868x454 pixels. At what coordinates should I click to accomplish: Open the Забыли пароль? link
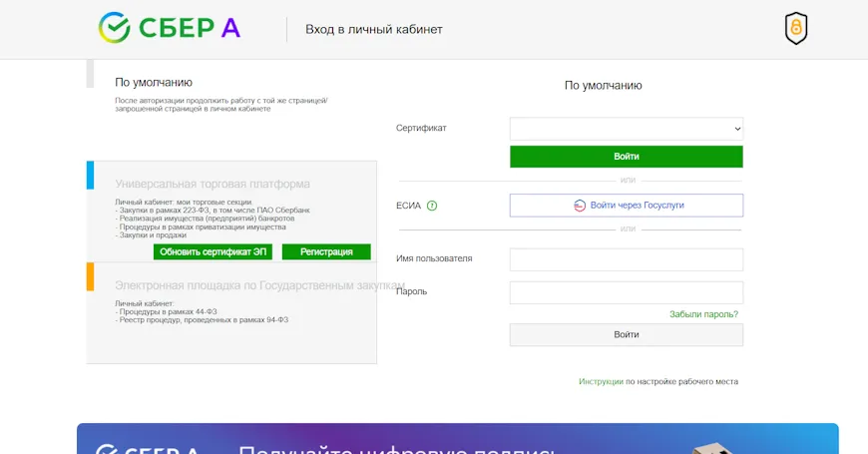click(x=703, y=314)
